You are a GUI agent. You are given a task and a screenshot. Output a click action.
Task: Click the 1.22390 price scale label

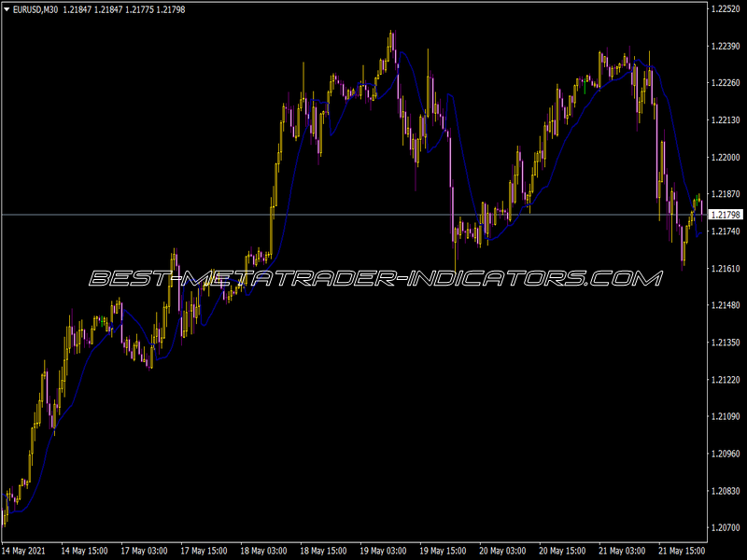pos(726,46)
